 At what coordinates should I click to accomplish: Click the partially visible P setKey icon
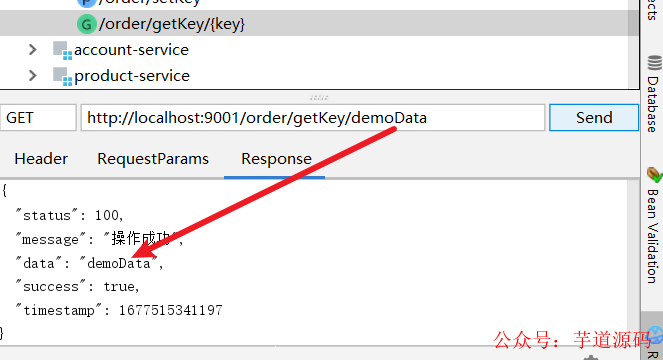tap(86, 3)
